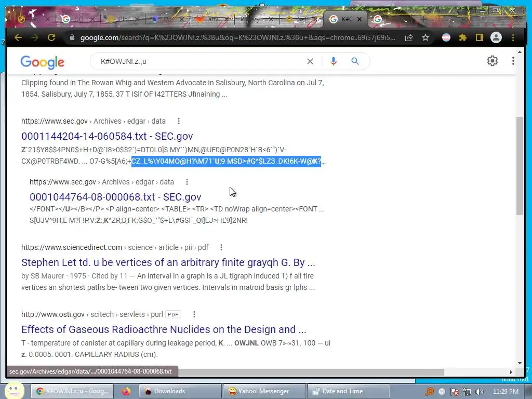Launch Firefox from the taskbar
Image resolution: width=532 pixels, height=399 pixels.
point(126,391)
